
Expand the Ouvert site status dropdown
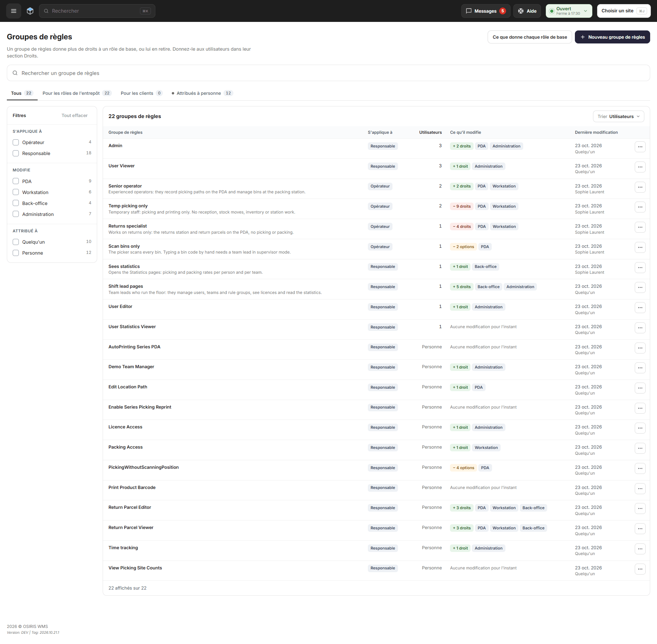(569, 11)
